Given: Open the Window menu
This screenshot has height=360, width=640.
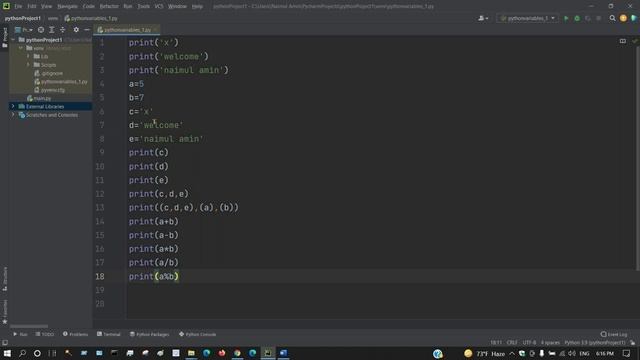Looking at the screenshot, I should coord(177,6).
